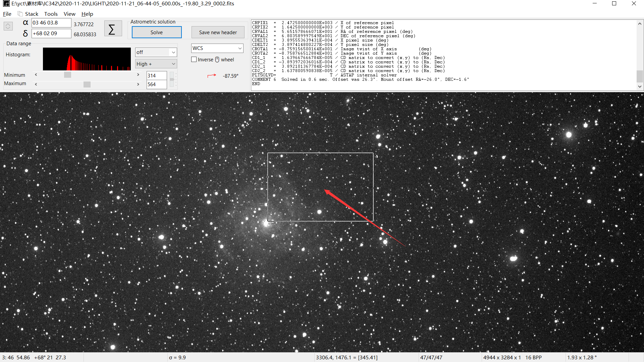Click the delta declination symbol

[x=25, y=33]
